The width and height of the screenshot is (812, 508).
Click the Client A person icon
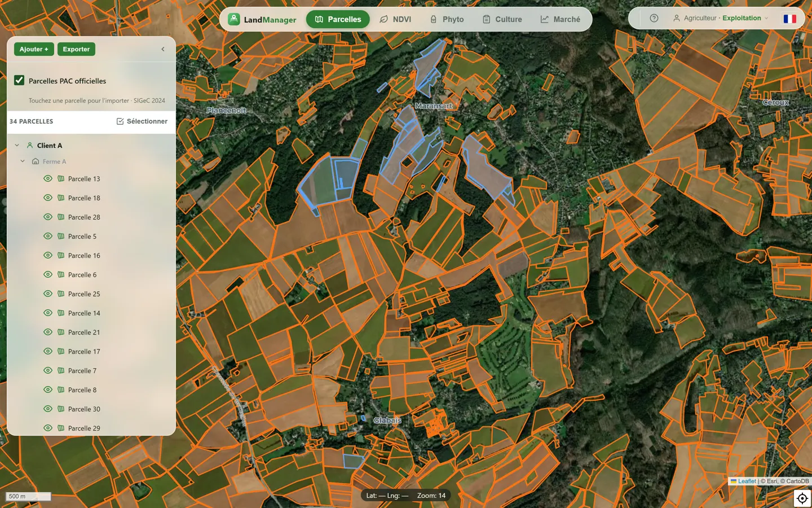coord(30,145)
